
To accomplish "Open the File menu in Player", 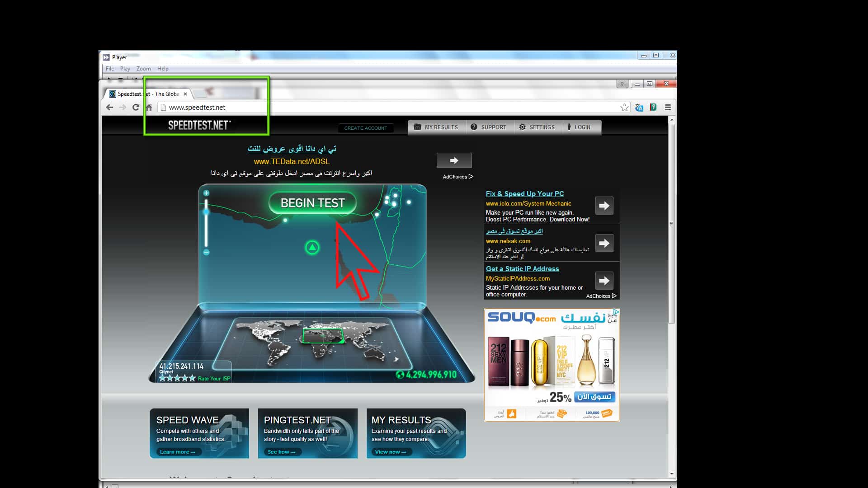I will click(110, 69).
